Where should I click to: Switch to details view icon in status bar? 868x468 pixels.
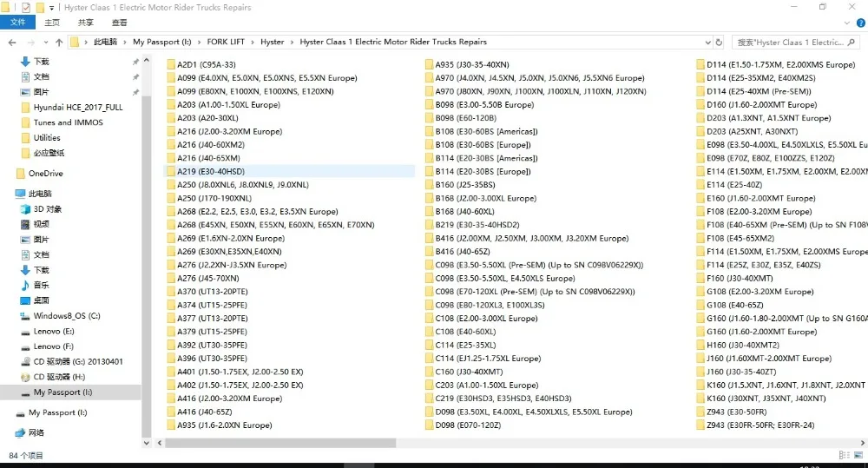[x=845, y=455]
